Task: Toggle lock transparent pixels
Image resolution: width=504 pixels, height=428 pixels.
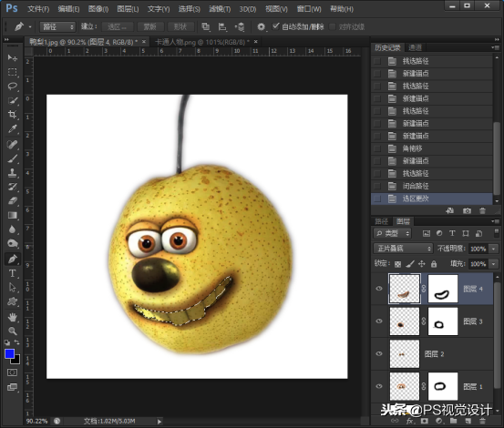Action: pos(397,264)
